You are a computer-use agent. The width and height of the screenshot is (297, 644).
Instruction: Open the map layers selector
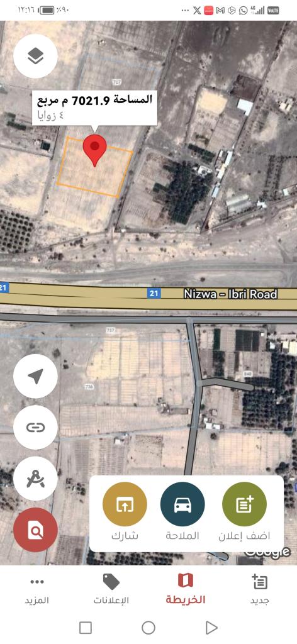35,56
